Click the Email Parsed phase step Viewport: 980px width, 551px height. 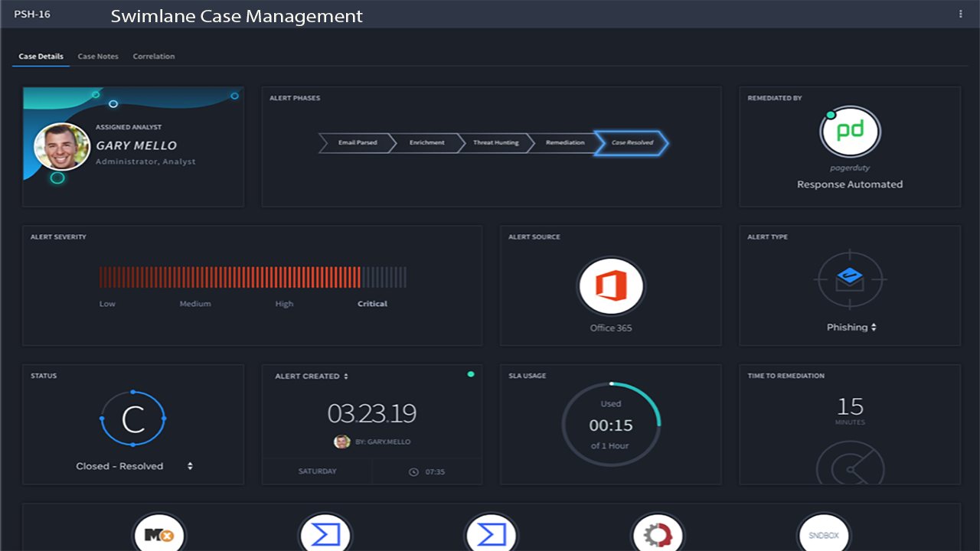click(x=358, y=143)
